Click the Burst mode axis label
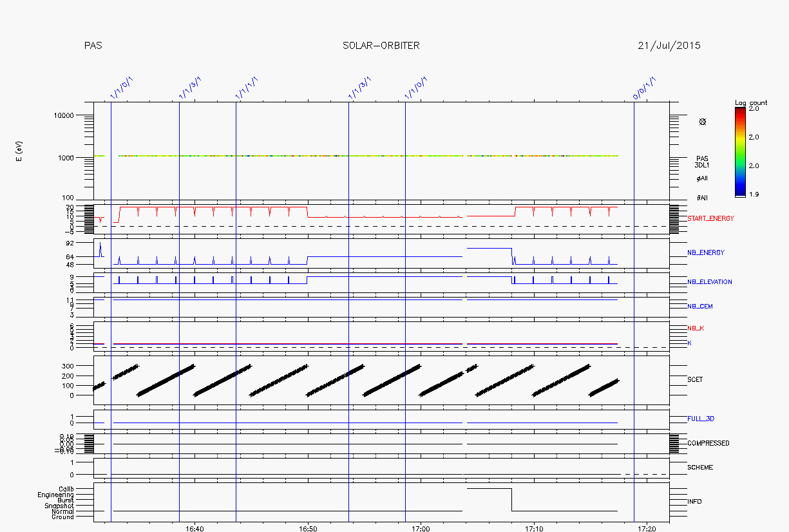This screenshot has height=532, width=789. [66, 500]
